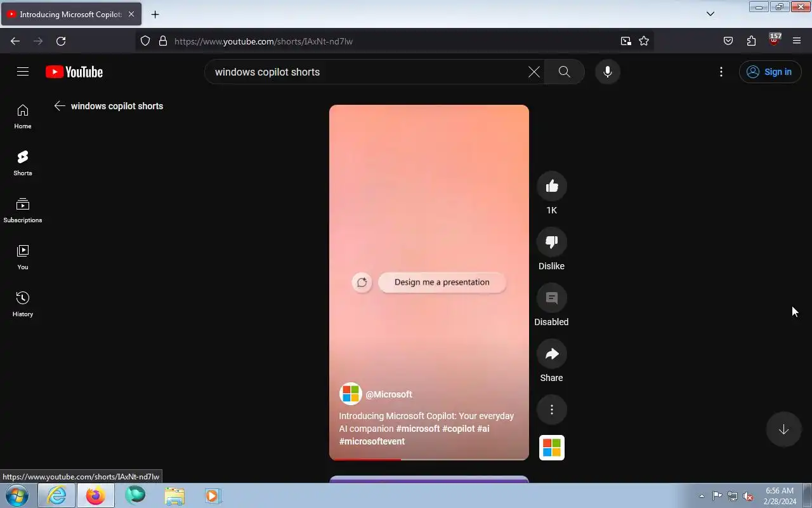Open the tracking protection shield icon

click(145, 41)
